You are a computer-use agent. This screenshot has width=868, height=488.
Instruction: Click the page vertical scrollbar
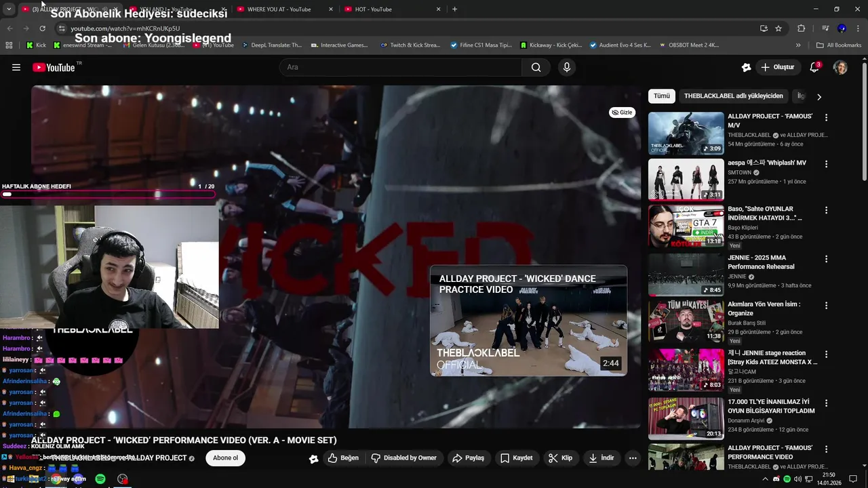(x=864, y=122)
